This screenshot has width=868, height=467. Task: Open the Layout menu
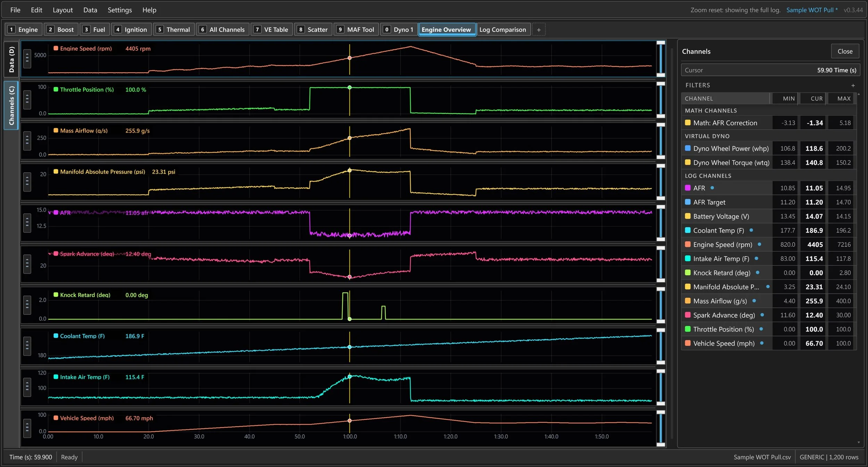[x=63, y=10]
